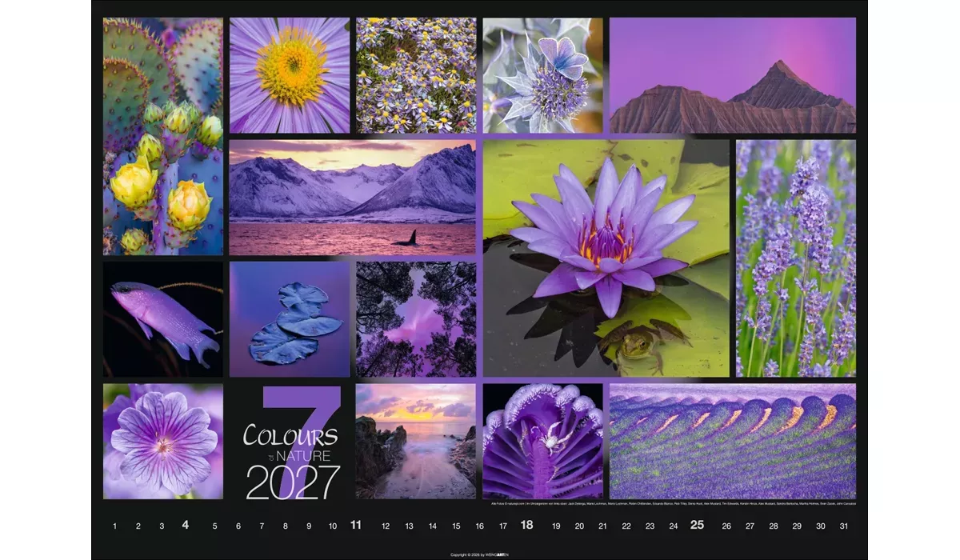Select bold day 11 in the date row
Viewport: 960px width, 560px height.
[x=356, y=526]
